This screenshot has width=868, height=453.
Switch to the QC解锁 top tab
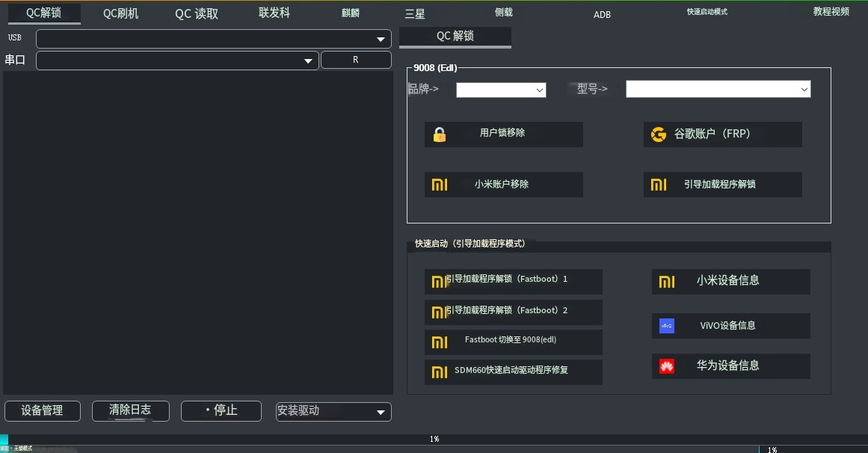[x=43, y=13]
